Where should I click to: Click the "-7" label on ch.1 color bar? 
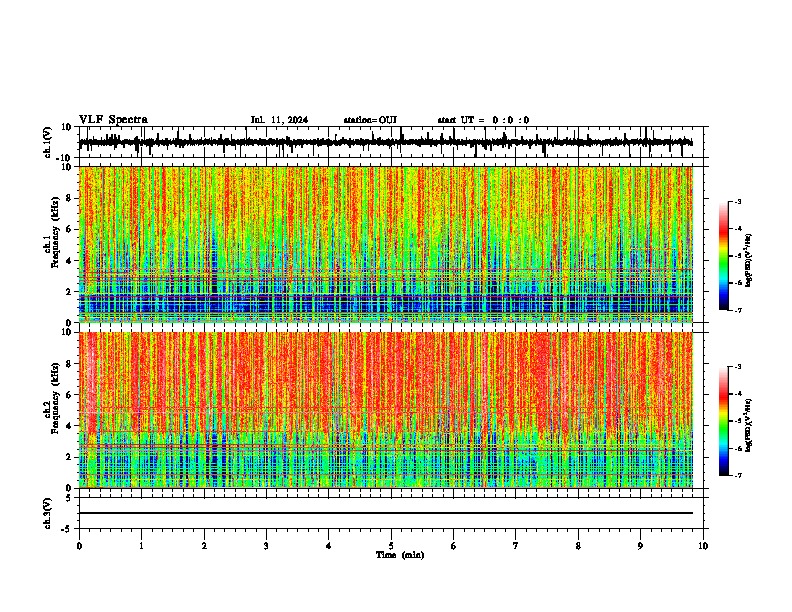[x=737, y=310]
